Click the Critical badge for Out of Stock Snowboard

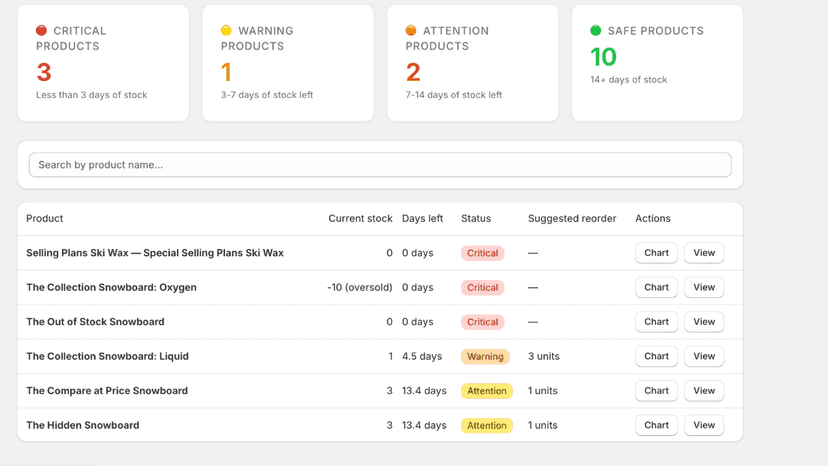pyautogui.click(x=483, y=322)
